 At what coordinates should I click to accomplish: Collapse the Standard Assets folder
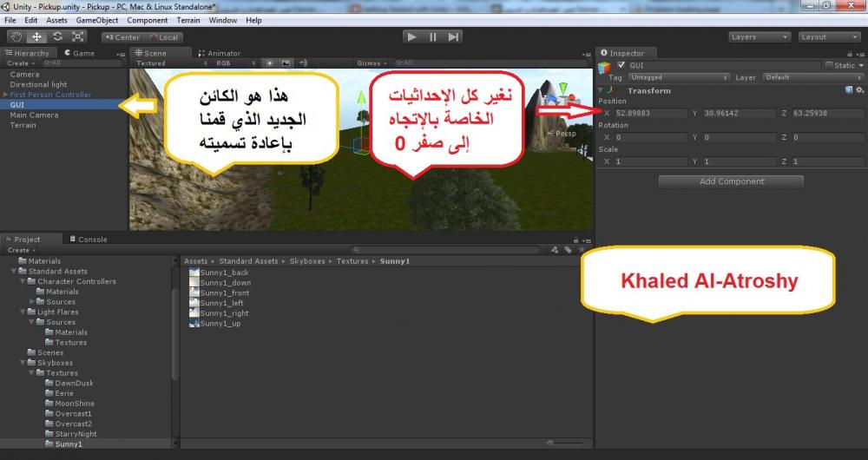(x=14, y=272)
